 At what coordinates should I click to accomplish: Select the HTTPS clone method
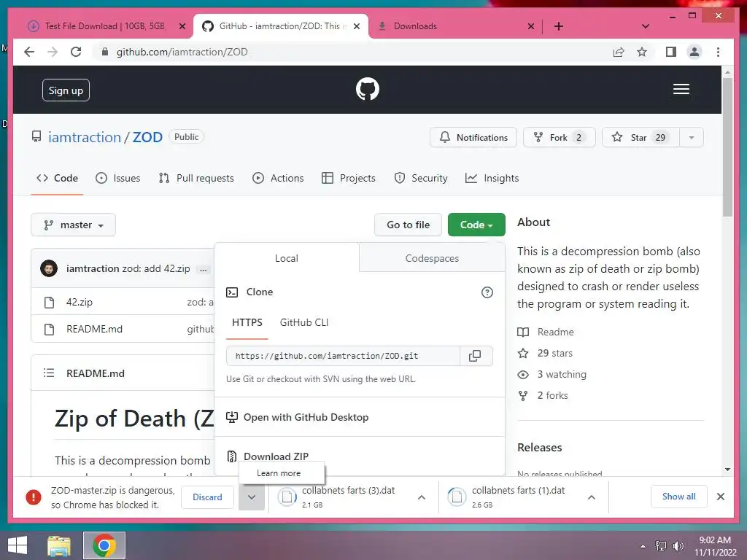(x=247, y=323)
